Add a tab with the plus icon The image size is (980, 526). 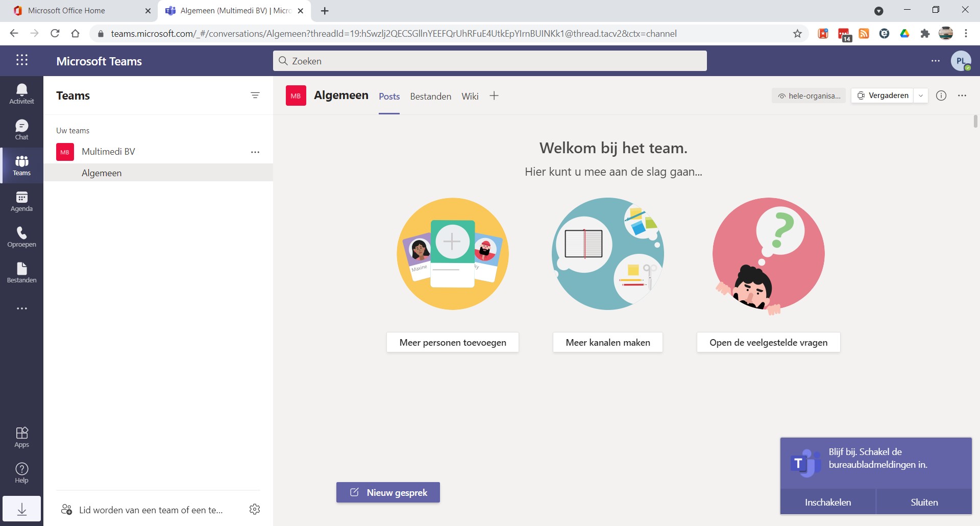pyautogui.click(x=494, y=95)
